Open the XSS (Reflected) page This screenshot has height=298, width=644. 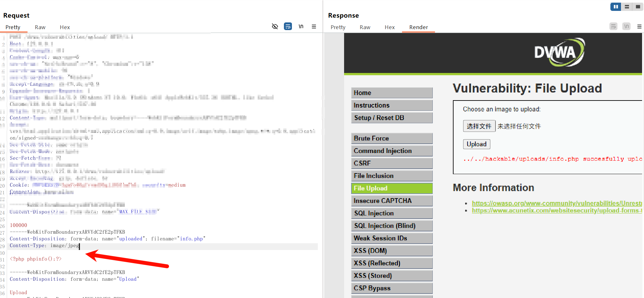392,263
